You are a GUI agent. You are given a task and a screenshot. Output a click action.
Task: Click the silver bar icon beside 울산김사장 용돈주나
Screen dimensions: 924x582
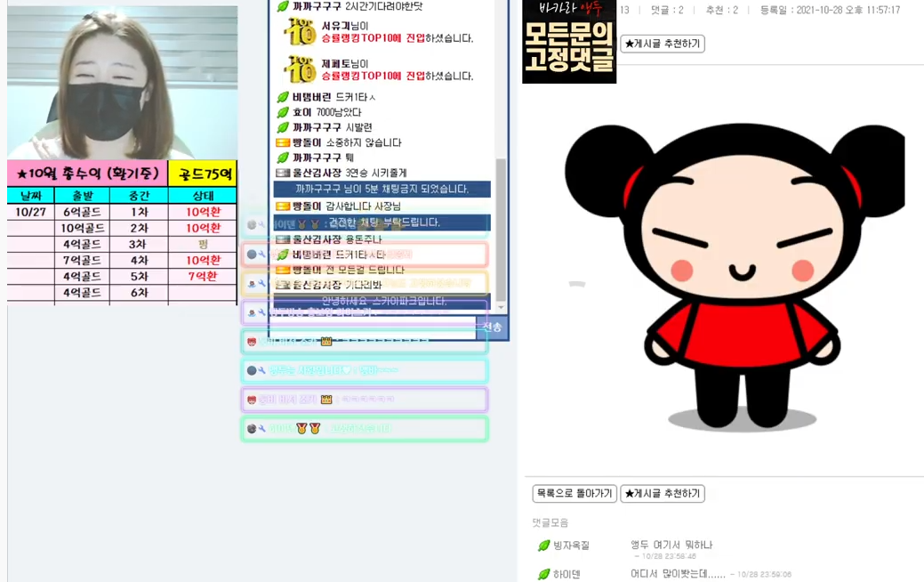pyautogui.click(x=283, y=239)
